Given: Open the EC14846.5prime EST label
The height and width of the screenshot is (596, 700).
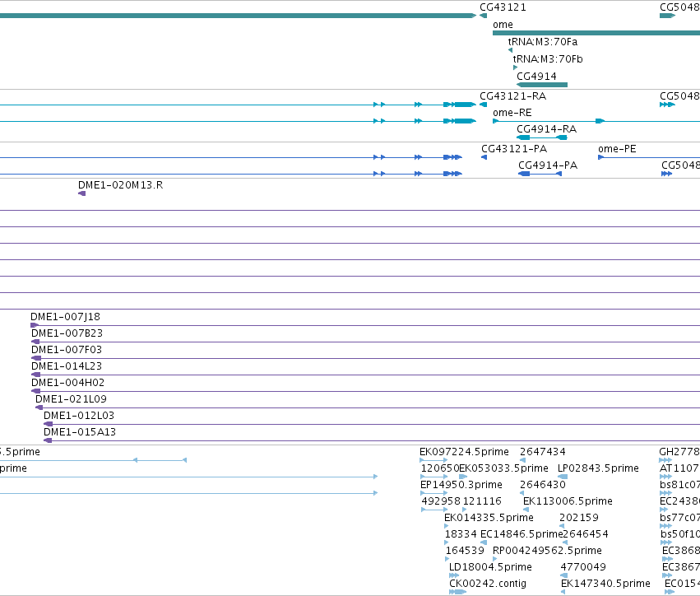Looking at the screenshot, I should [x=521, y=534].
